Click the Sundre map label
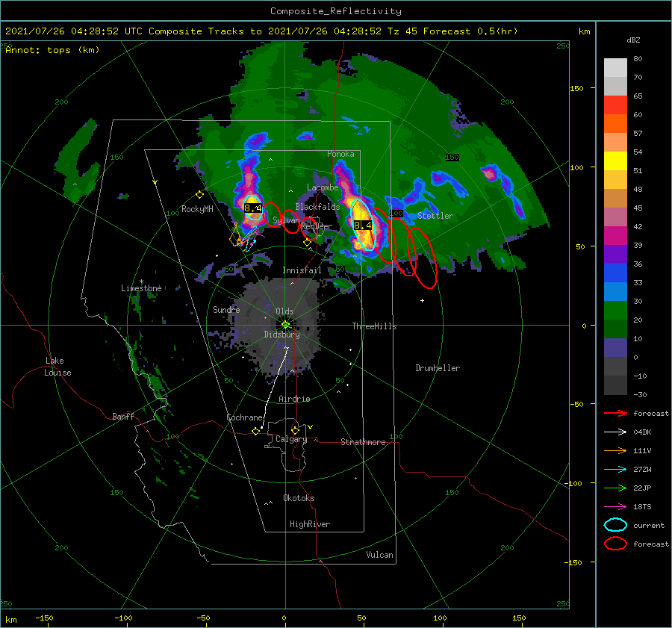 pyautogui.click(x=226, y=309)
